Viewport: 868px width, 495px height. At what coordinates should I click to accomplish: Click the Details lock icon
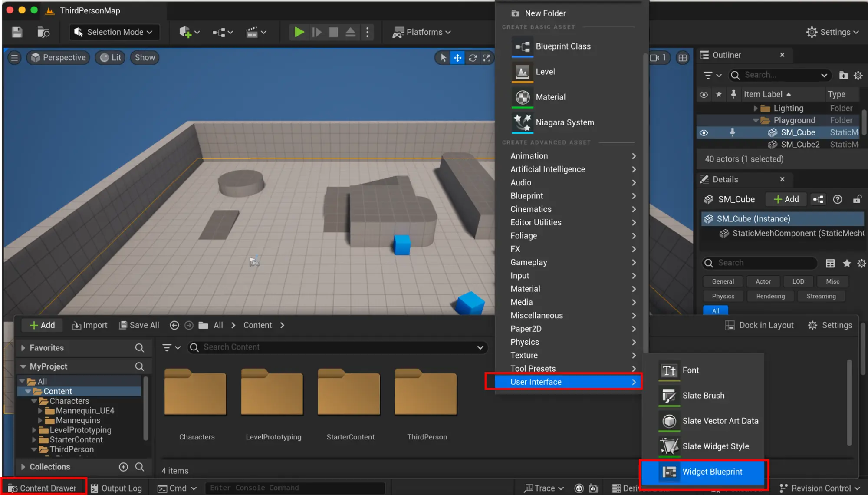coord(857,199)
